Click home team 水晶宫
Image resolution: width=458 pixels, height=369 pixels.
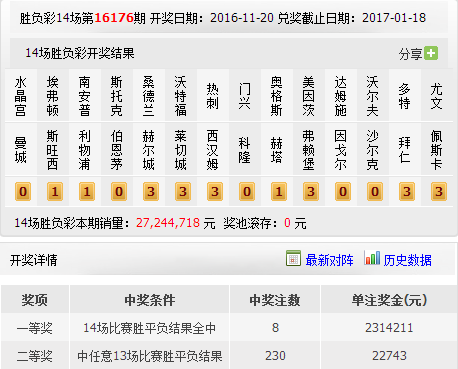tap(21, 96)
